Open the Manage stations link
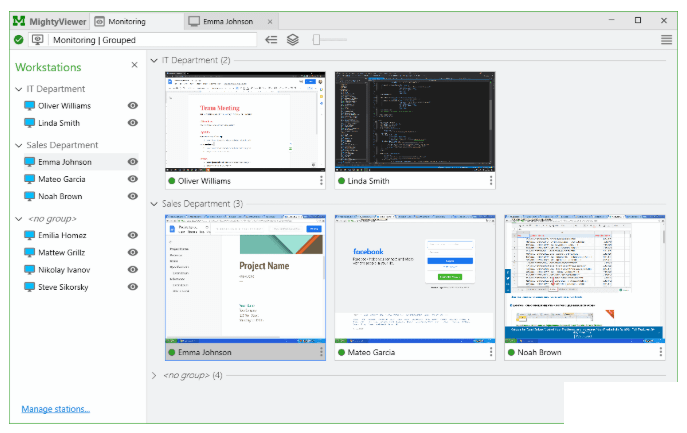Viewport: 687px width, 433px height. [x=56, y=409]
